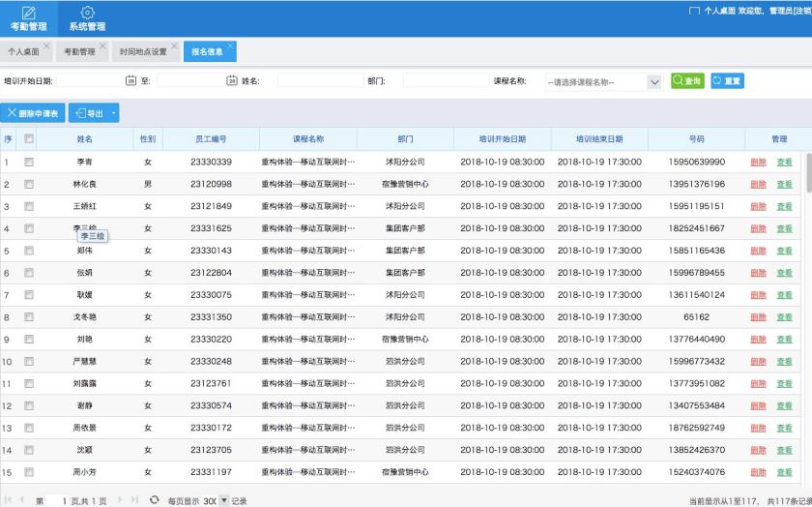Click 删除 link for 李青
Image resolution: width=812 pixels, height=507 pixels.
[758, 162]
